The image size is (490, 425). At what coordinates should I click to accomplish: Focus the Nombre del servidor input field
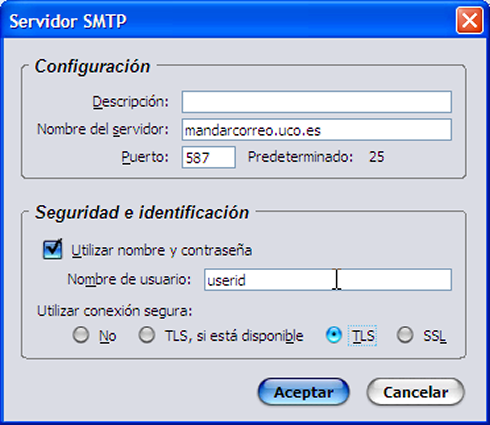tap(317, 130)
